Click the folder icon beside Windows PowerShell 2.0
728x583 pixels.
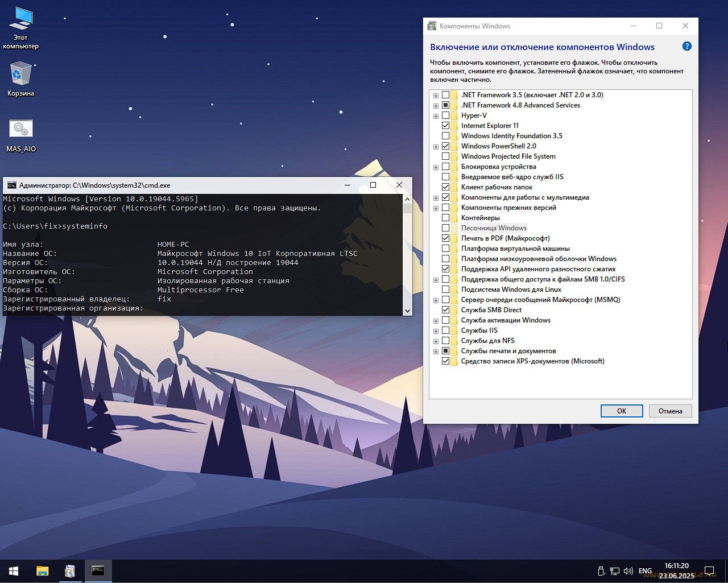454,146
